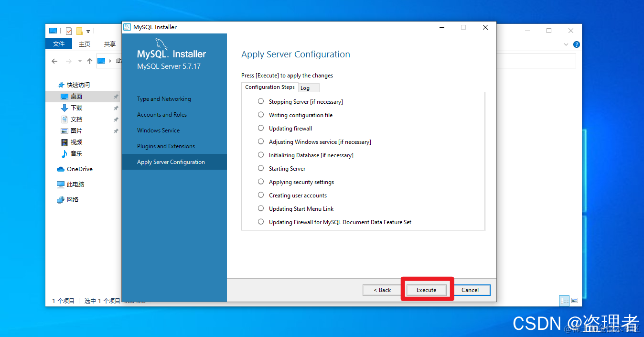The height and width of the screenshot is (337, 644).
Task: Select the Starting Server step circle
Action: click(261, 168)
